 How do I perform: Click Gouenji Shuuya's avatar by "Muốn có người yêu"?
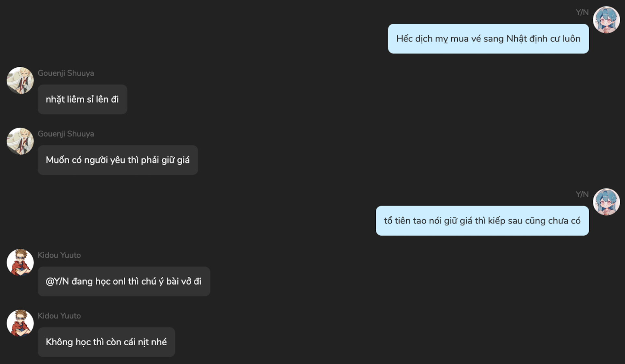click(x=20, y=141)
